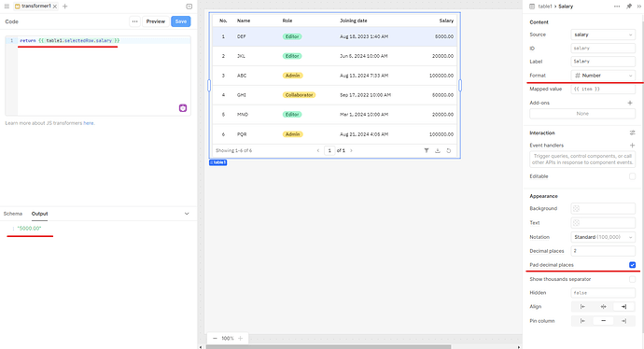The image size is (644, 349).
Task: Open the hamburger menu beside transformer1
Action: (x=7, y=7)
